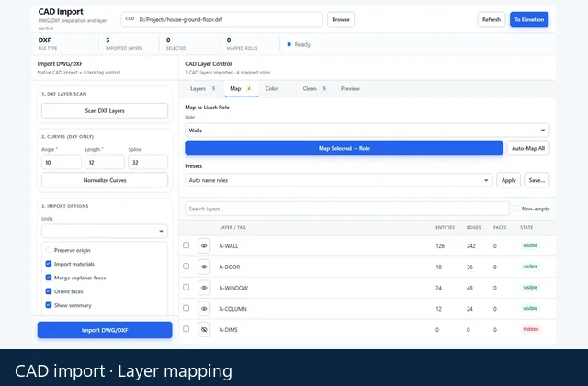Click entity count 126 for A-WALL

(440, 246)
